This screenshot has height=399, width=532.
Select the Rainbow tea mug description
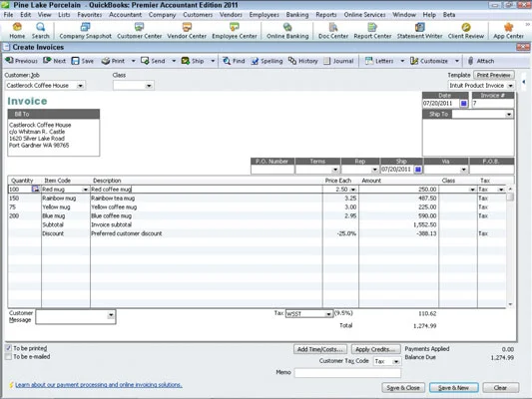pos(113,199)
